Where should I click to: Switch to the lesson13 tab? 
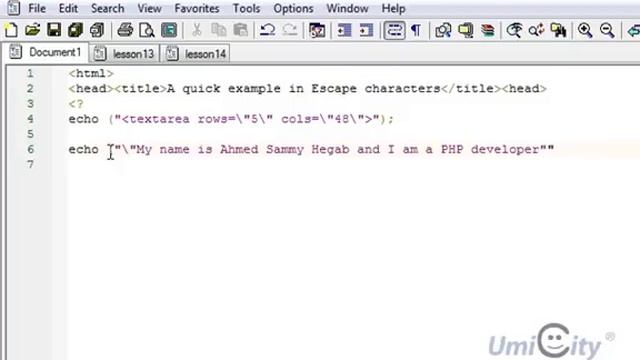pos(124,53)
